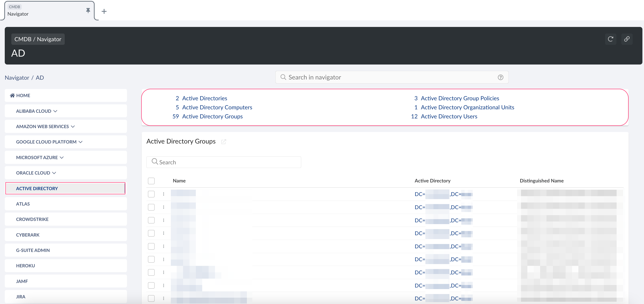The height and width of the screenshot is (304, 644).
Task: Select Jira in the sidebar
Action: (66, 297)
